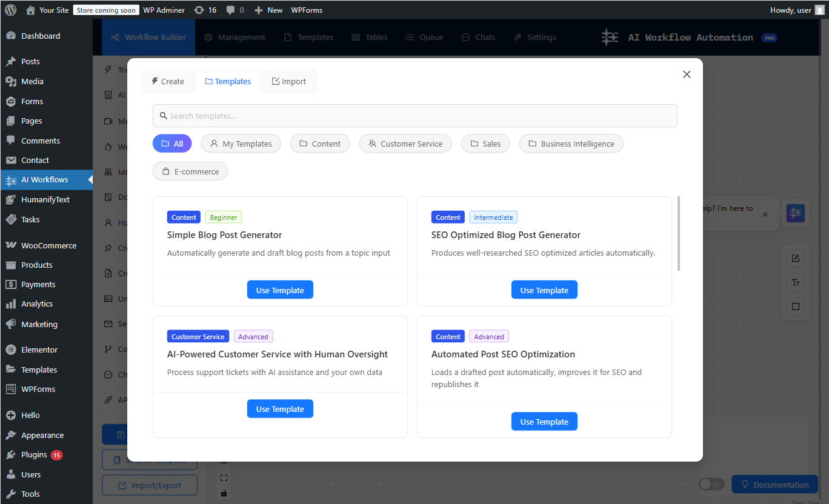Open the Tables tab

pyautogui.click(x=370, y=37)
